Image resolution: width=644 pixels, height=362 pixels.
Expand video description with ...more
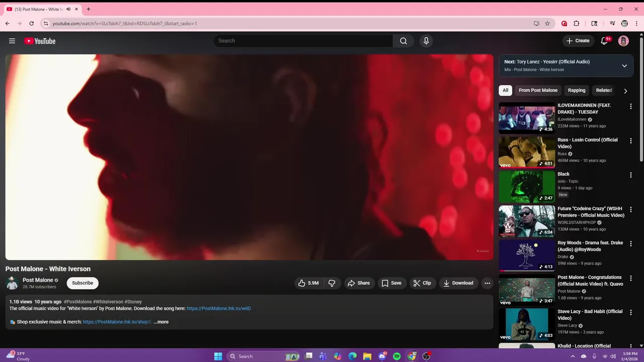(161, 322)
